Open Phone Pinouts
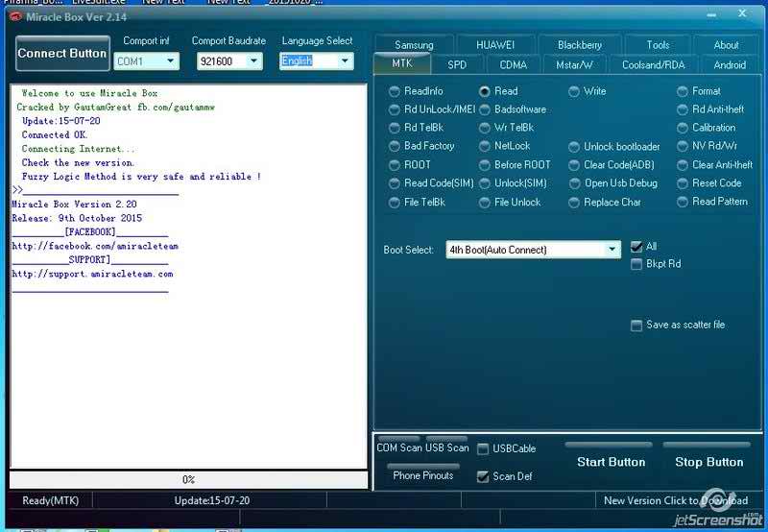The image size is (768, 532). coord(423,474)
